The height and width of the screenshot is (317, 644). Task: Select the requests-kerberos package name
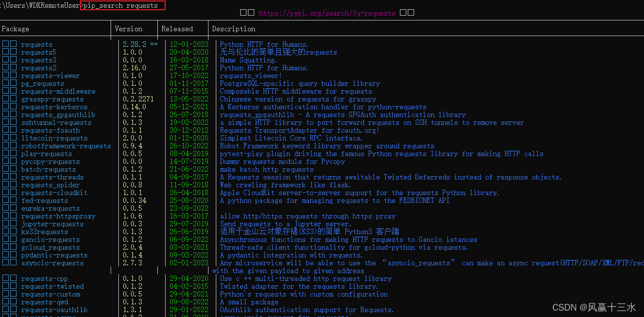54,107
